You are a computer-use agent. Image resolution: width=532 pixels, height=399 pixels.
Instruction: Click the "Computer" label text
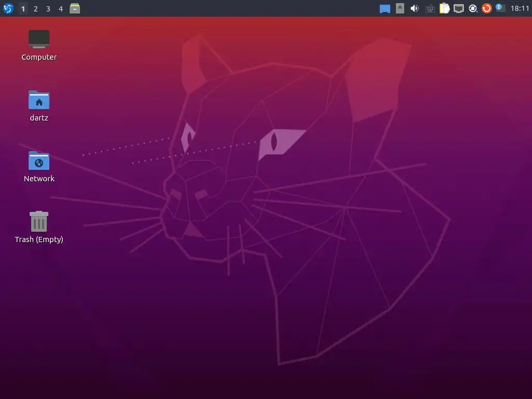point(39,57)
